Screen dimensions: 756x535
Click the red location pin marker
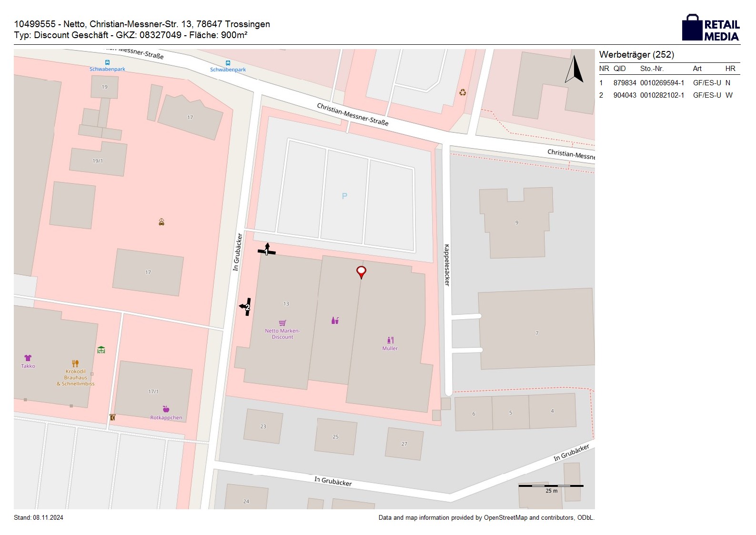click(x=361, y=272)
